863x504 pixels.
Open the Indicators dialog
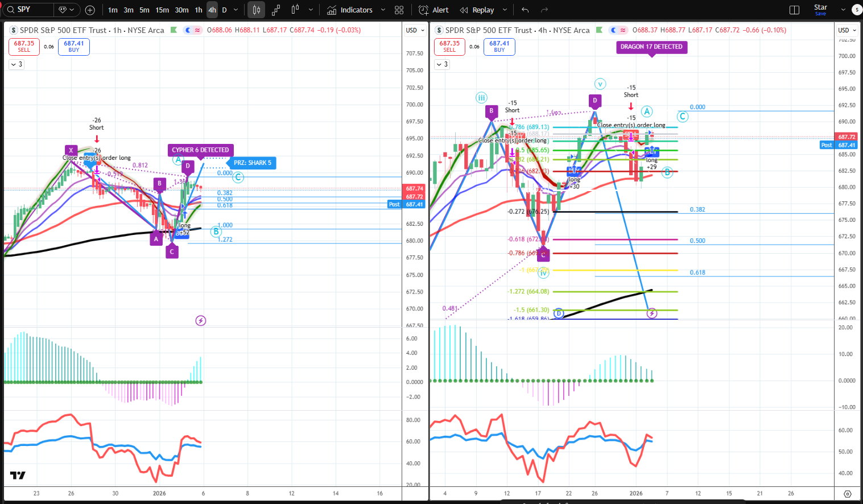350,10
